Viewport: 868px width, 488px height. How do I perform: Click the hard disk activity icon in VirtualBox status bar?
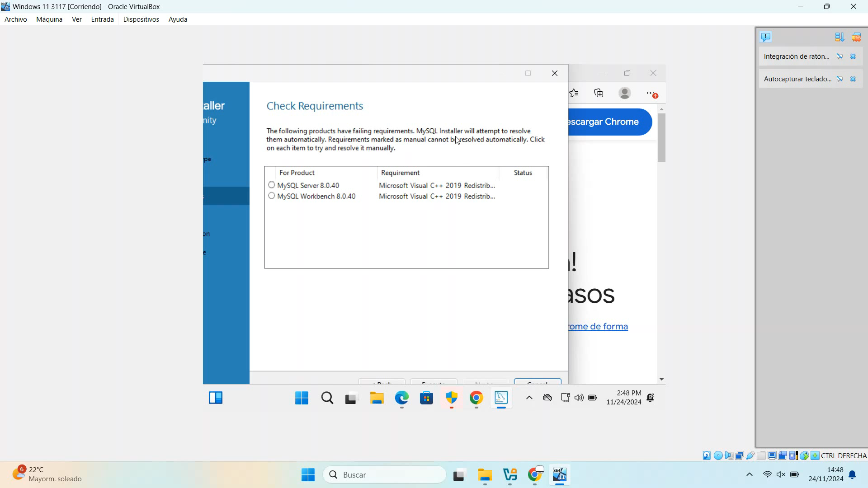[707, 455]
